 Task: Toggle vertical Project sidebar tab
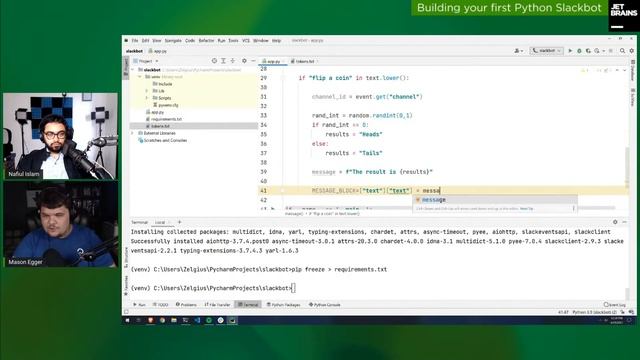point(126,68)
